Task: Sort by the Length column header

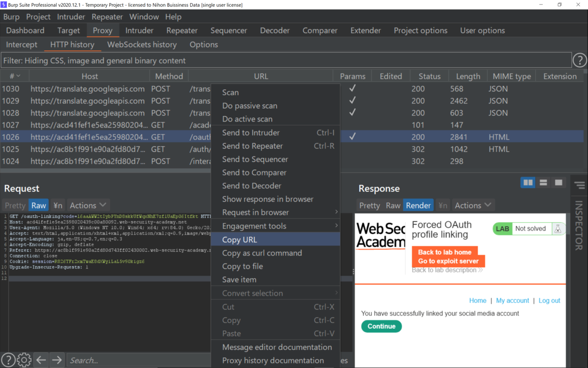Action: coord(468,76)
